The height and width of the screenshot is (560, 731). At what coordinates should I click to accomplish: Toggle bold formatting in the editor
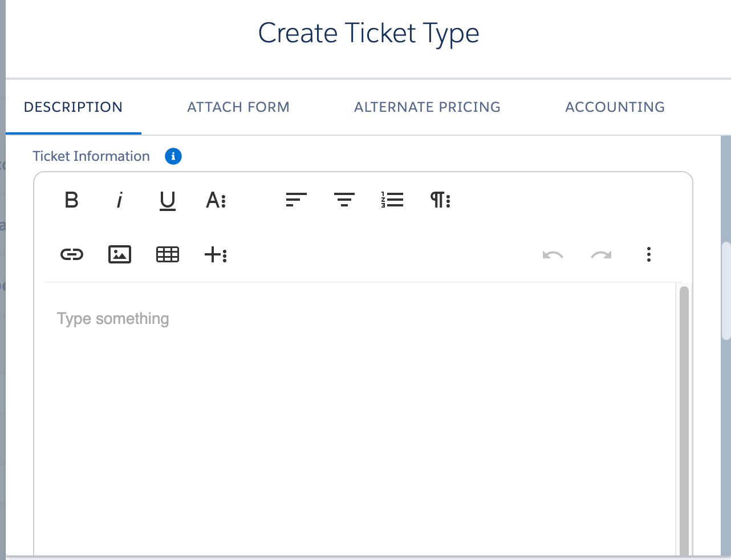72,200
